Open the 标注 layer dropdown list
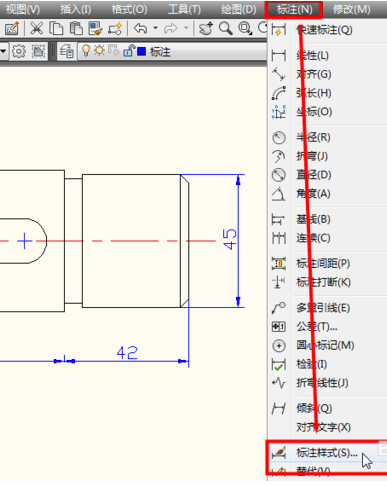The height and width of the screenshot is (485, 387). pos(173,52)
